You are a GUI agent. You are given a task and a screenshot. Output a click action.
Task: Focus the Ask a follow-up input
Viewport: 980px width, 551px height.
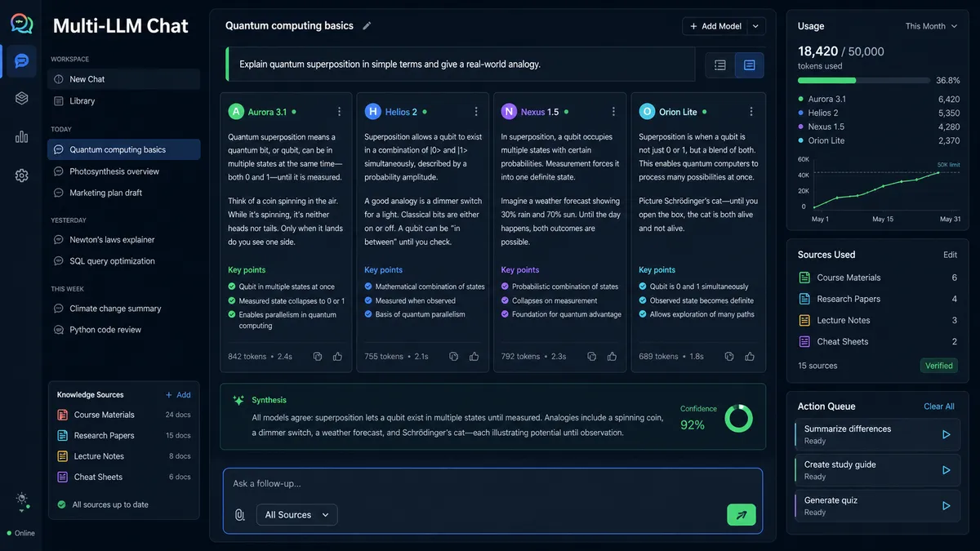coord(492,484)
